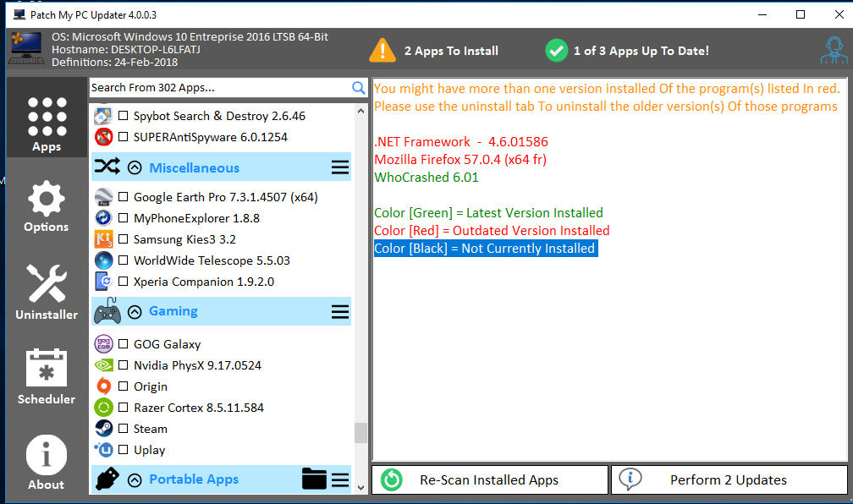This screenshot has width=853, height=504.
Task: Check the Nvidia PhysX checkbox
Action: (124, 365)
